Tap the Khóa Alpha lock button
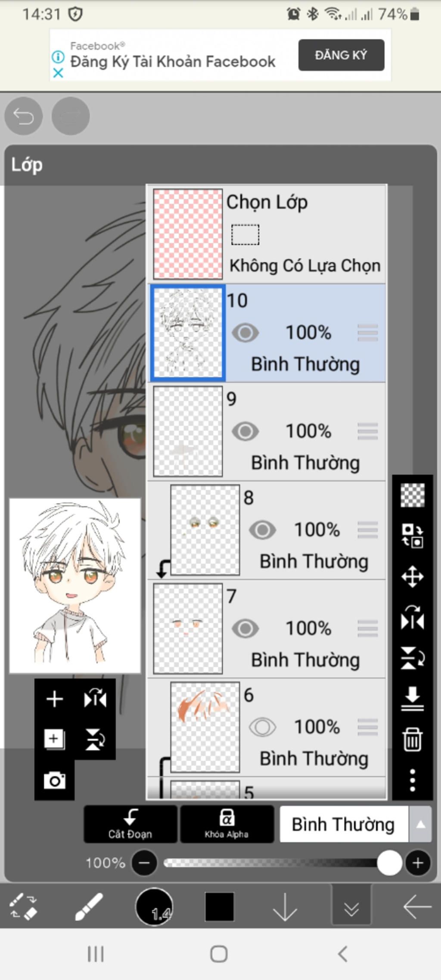 [x=227, y=824]
